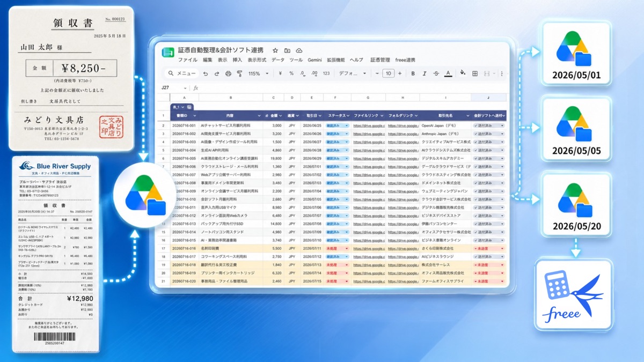644x362 pixels.
Task: Open the 会計ソフトへ送付 column header dropdown
Action: click(x=503, y=116)
